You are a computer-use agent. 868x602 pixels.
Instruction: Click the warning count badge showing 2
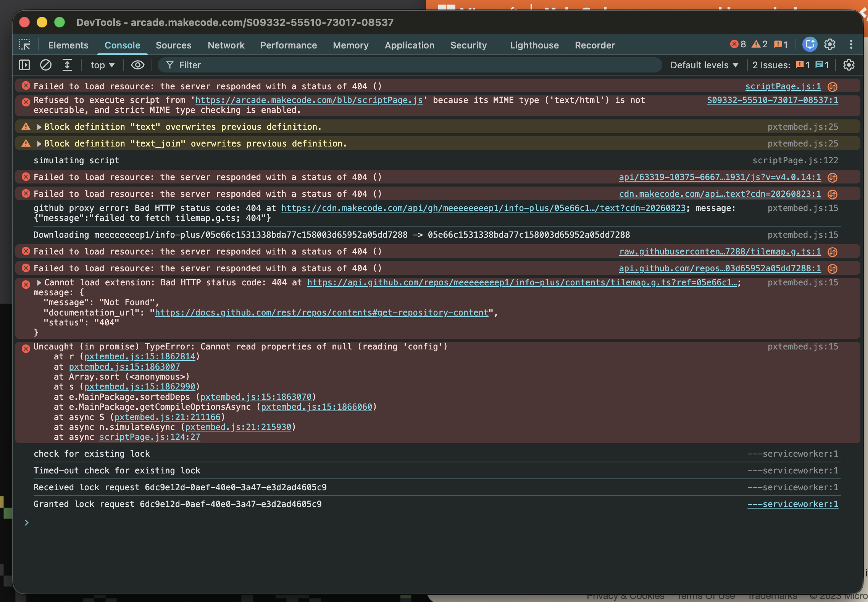[x=760, y=44]
